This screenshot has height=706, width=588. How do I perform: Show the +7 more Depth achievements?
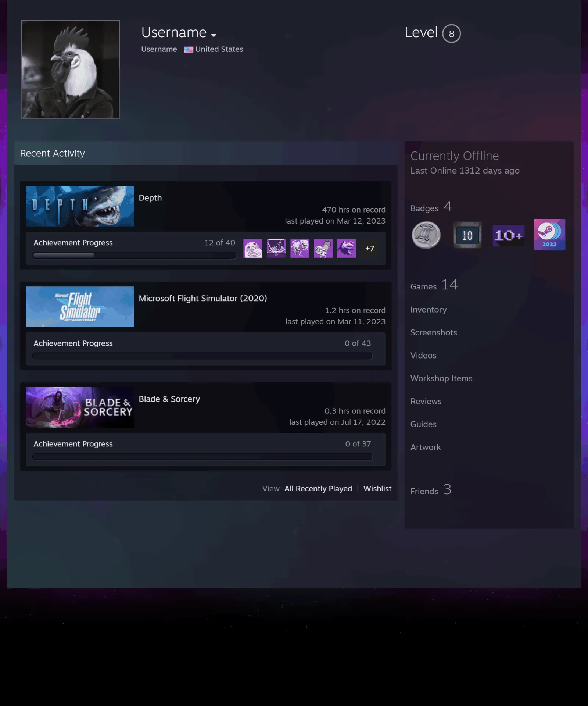370,249
